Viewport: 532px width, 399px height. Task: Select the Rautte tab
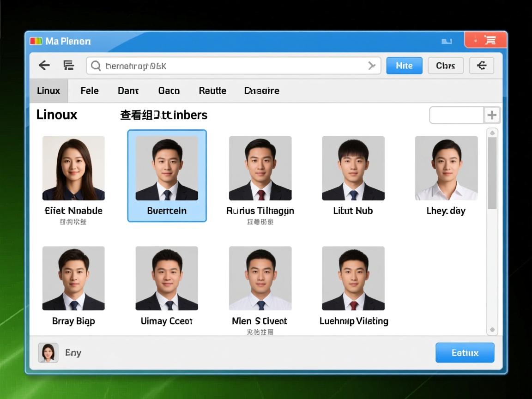click(x=212, y=91)
